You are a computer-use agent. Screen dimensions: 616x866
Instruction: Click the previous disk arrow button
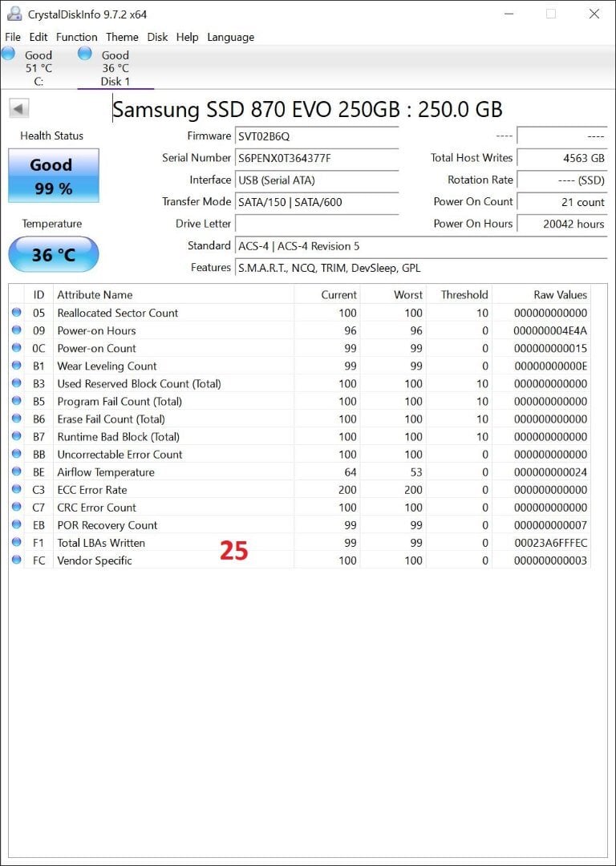pos(19,108)
